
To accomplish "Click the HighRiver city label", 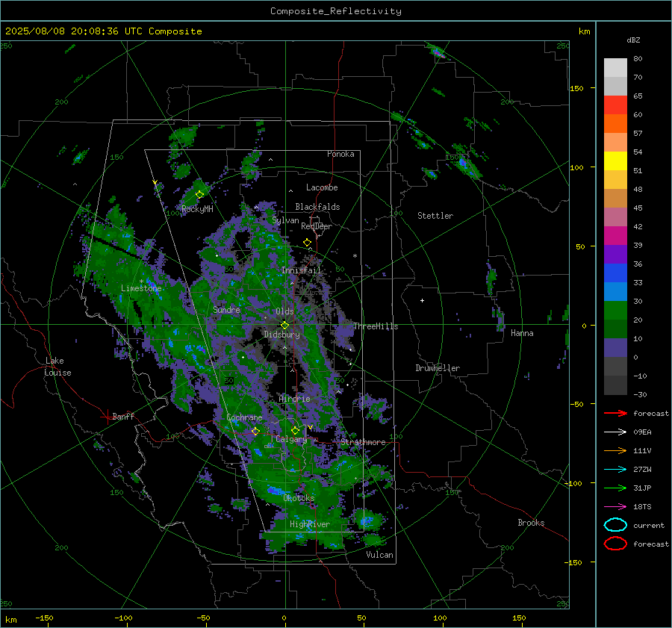I will click(x=310, y=524).
